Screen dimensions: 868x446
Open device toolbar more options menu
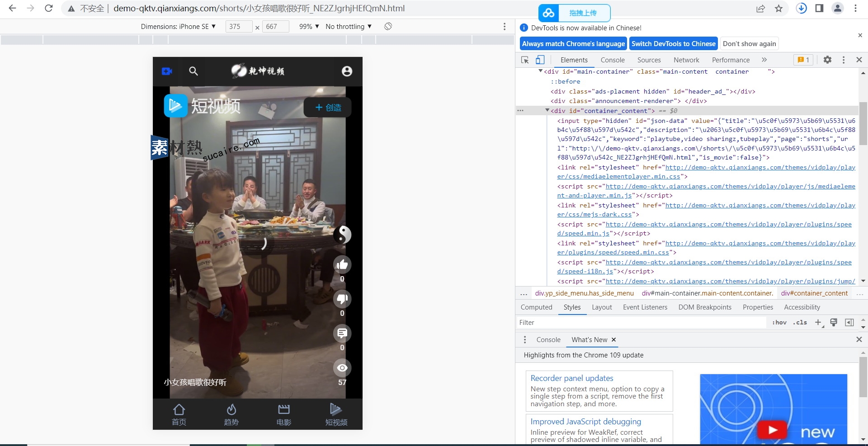[x=505, y=26]
